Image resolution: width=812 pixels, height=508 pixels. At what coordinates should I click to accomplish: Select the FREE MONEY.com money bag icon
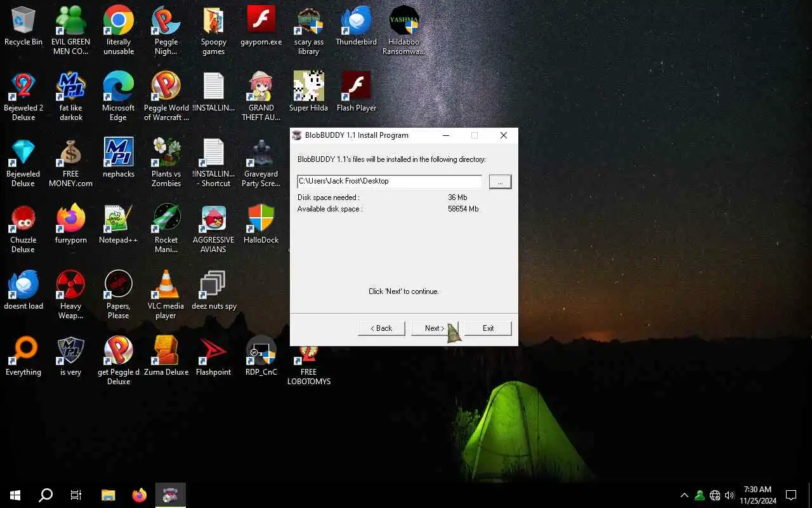[71, 163]
